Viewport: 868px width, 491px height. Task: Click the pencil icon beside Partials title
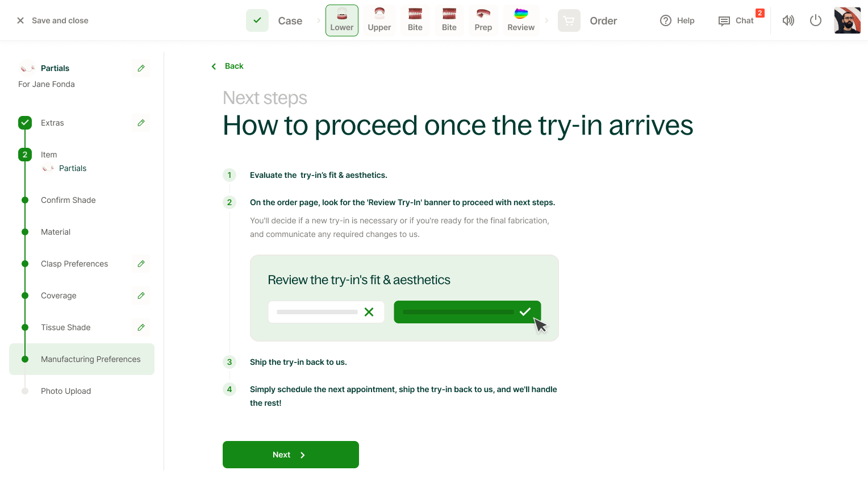(x=141, y=68)
